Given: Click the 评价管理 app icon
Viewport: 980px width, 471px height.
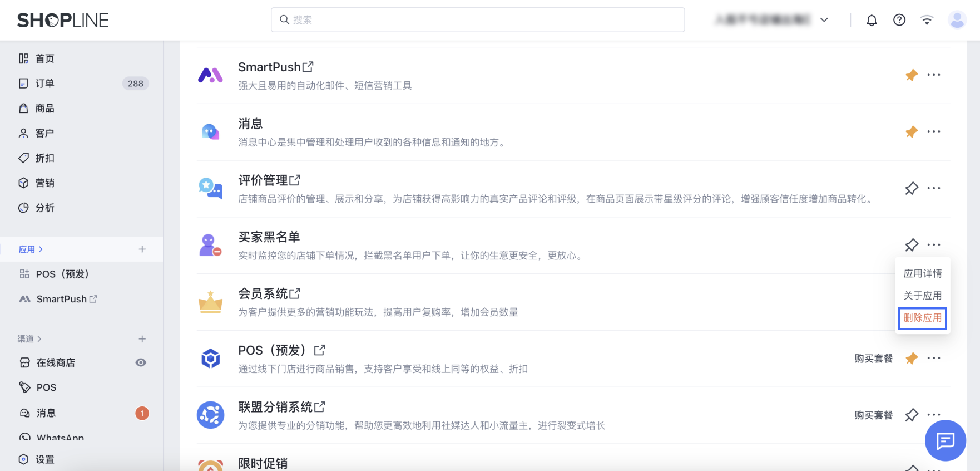Looking at the screenshot, I should click(x=210, y=188).
